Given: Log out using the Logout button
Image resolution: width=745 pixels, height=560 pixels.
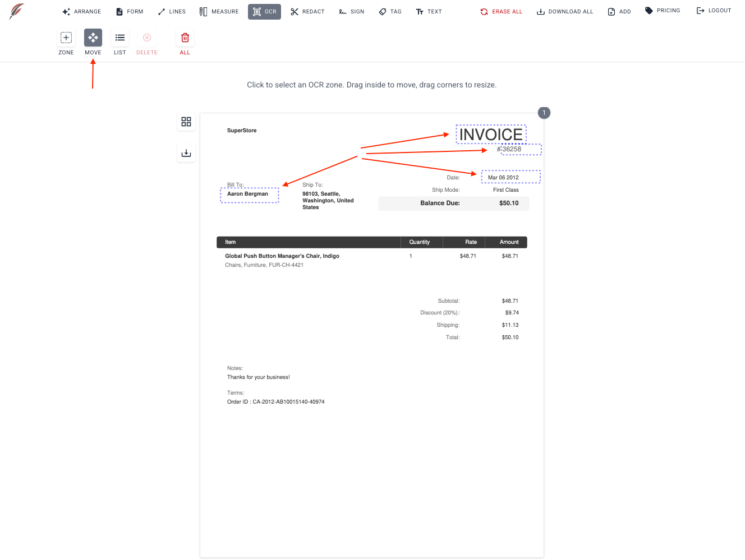Looking at the screenshot, I should tap(714, 11).
